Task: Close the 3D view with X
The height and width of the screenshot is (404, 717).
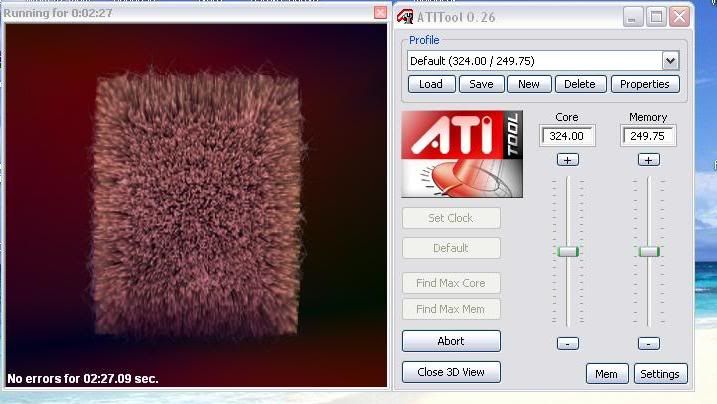Action: coord(380,12)
